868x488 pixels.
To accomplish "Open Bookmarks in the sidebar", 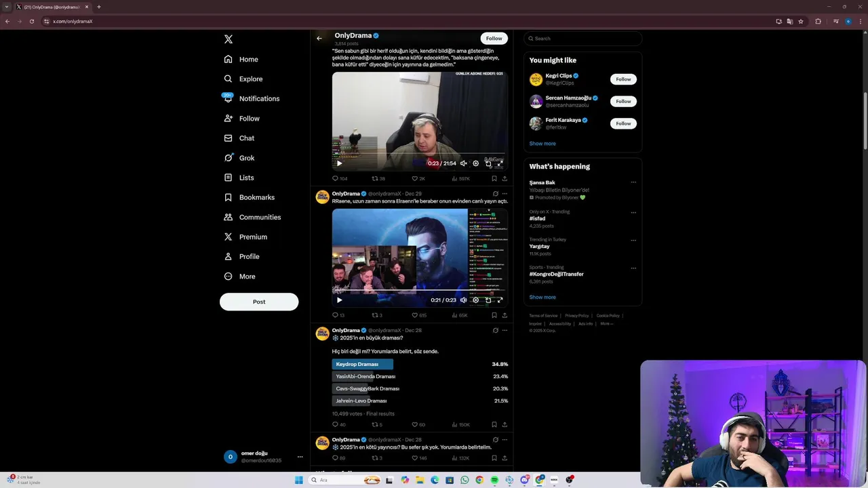I will click(249, 197).
